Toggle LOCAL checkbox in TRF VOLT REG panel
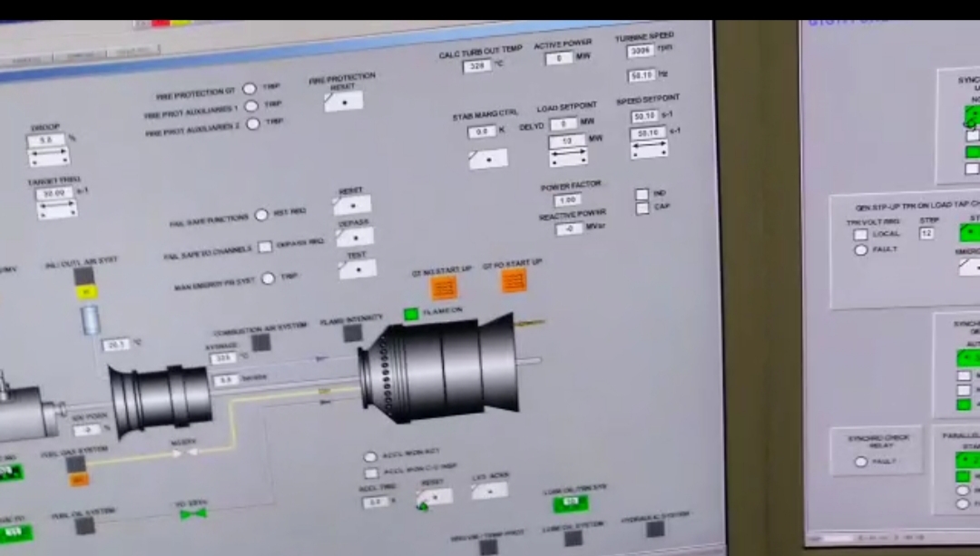980x556 pixels. (x=860, y=234)
